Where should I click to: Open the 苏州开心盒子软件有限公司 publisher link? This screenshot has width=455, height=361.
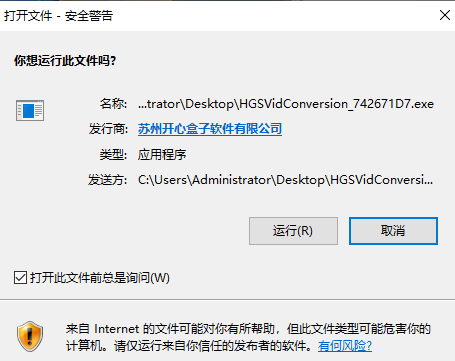(210, 129)
